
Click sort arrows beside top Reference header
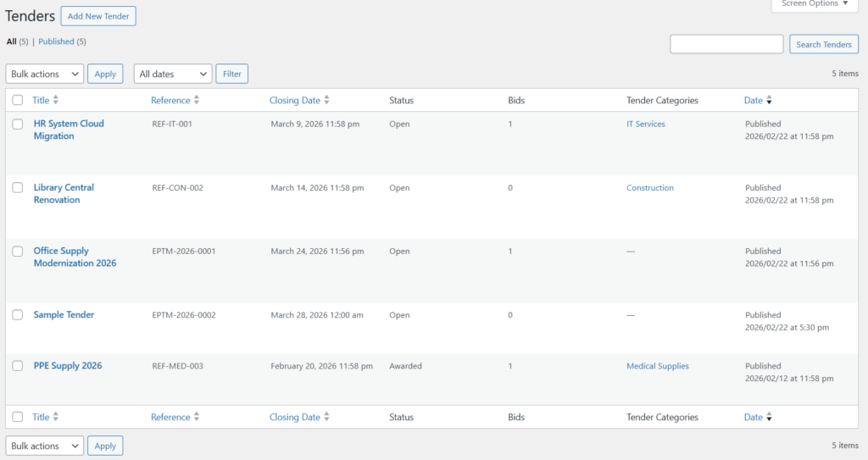pos(197,100)
